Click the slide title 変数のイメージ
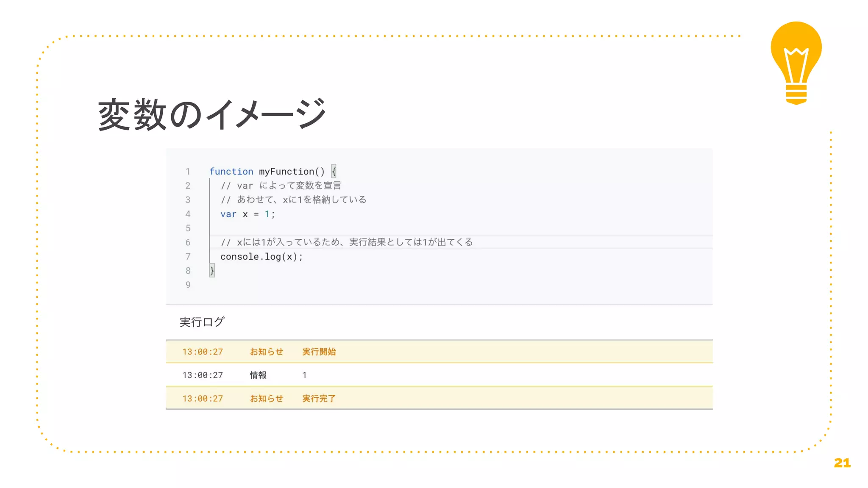 coord(212,114)
